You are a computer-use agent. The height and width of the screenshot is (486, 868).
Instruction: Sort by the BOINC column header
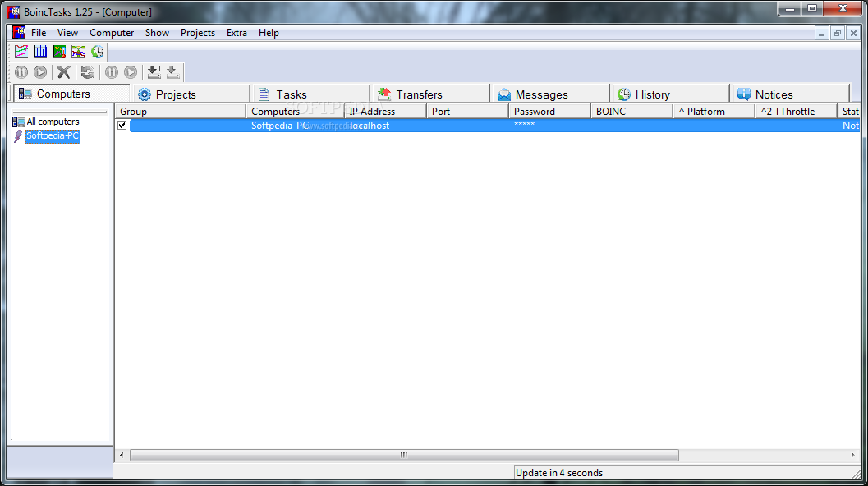[632, 112]
